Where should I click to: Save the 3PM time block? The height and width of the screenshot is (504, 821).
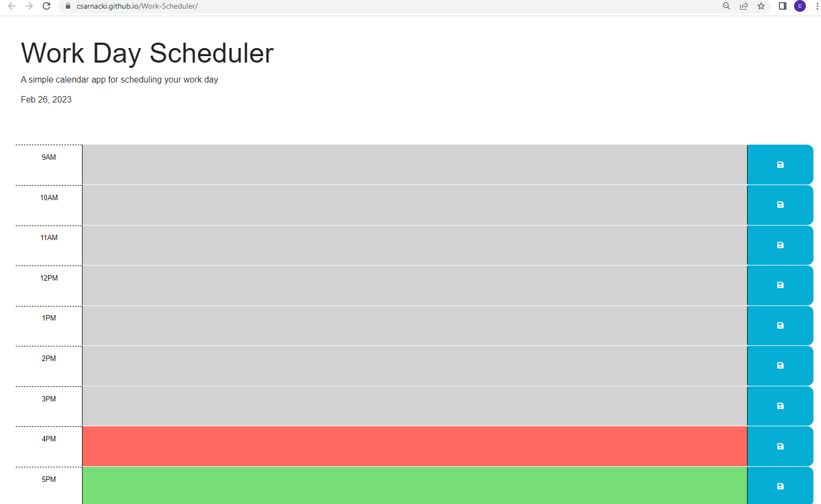pos(779,406)
